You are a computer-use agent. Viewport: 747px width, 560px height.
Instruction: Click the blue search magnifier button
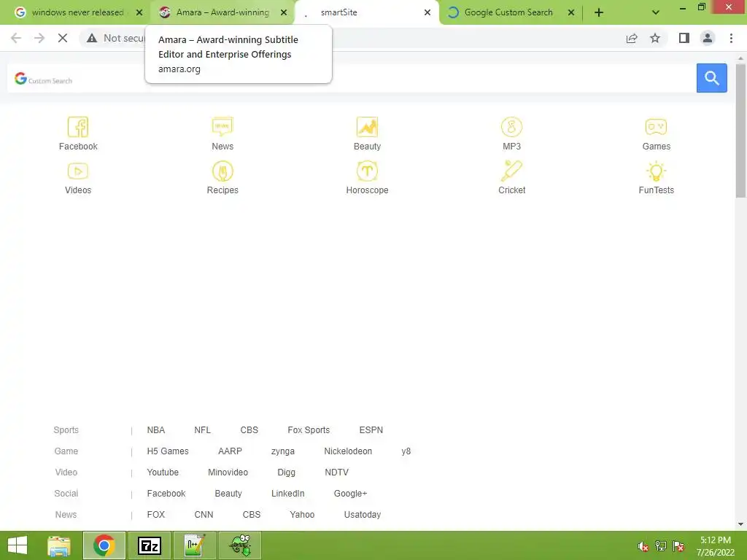712,77
